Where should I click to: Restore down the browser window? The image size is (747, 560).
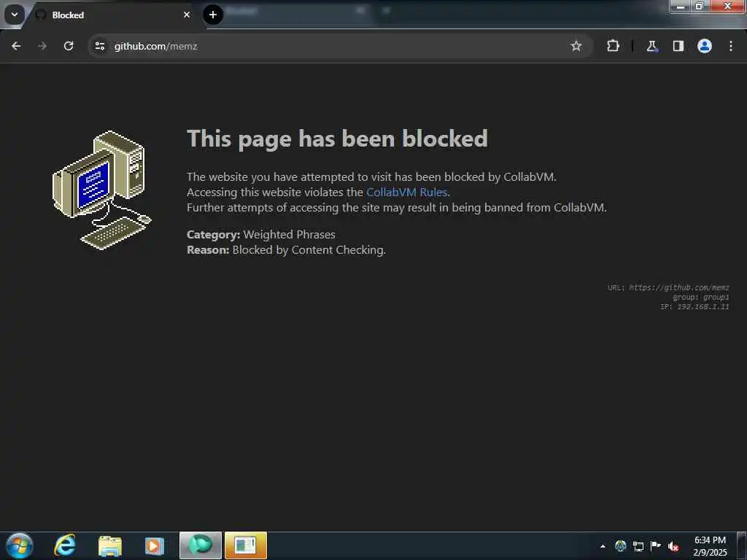click(700, 7)
